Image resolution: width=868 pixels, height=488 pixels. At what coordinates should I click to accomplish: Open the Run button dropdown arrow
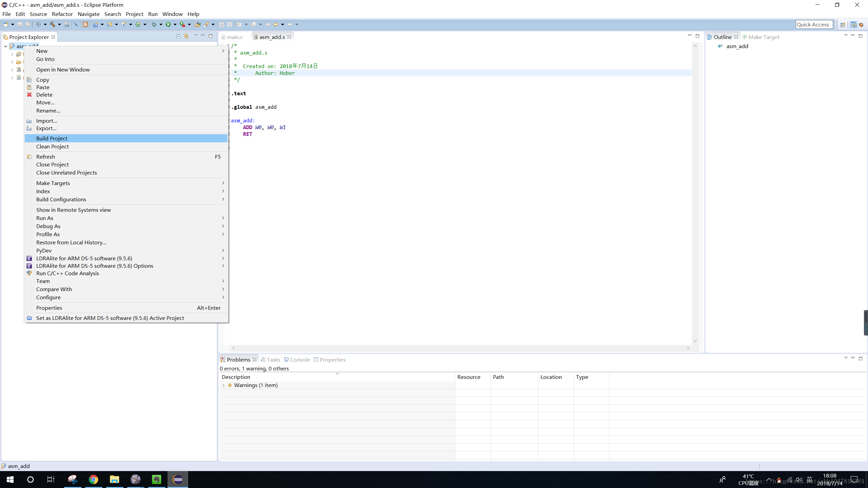(175, 24)
